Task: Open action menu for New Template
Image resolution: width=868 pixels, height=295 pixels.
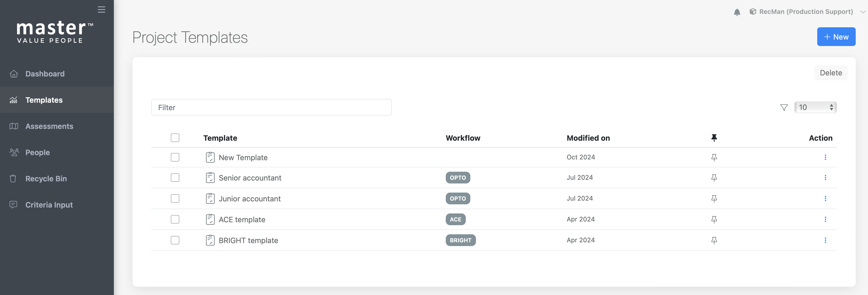Action: [825, 157]
